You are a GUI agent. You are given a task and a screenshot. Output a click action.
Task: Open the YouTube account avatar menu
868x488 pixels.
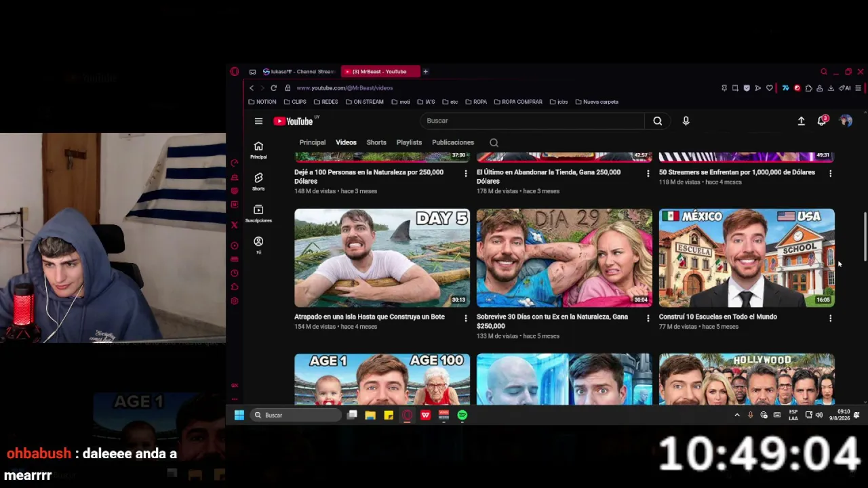846,121
